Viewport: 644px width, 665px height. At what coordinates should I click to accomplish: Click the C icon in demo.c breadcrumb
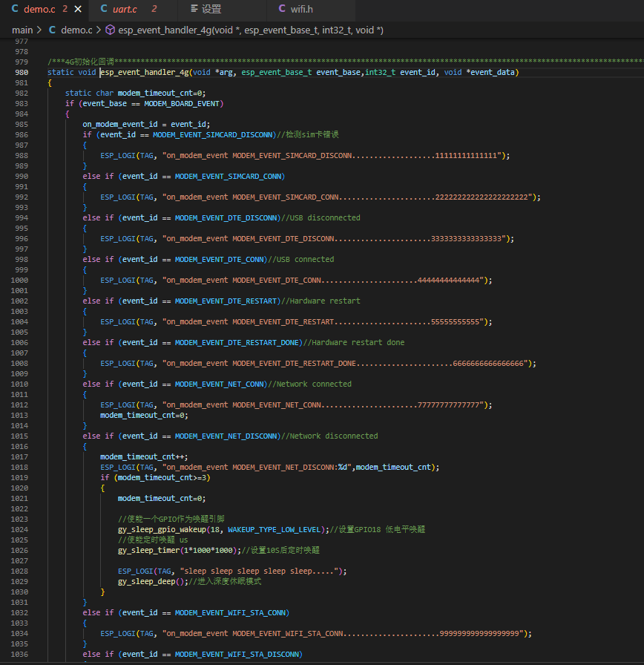pyautogui.click(x=52, y=30)
